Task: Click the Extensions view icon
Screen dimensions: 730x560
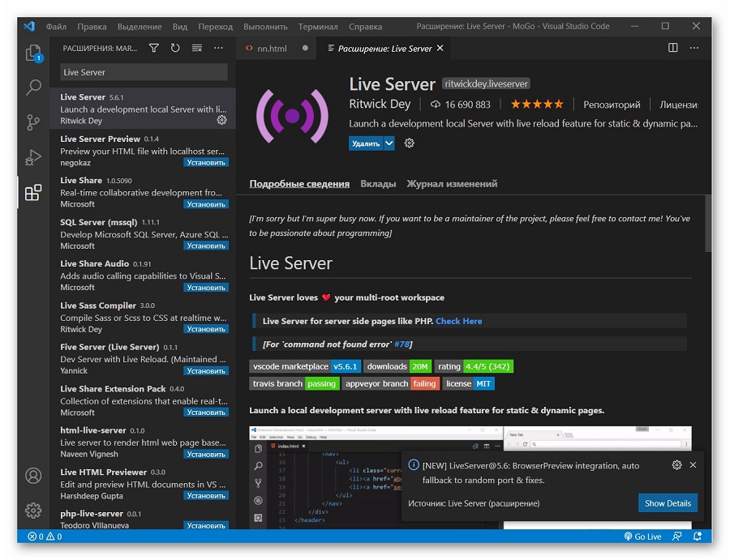Action: coord(33,193)
